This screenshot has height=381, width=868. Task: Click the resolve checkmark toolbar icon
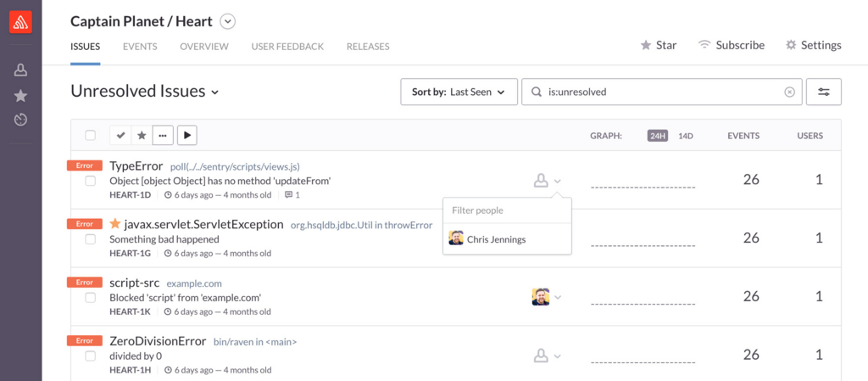click(x=121, y=135)
